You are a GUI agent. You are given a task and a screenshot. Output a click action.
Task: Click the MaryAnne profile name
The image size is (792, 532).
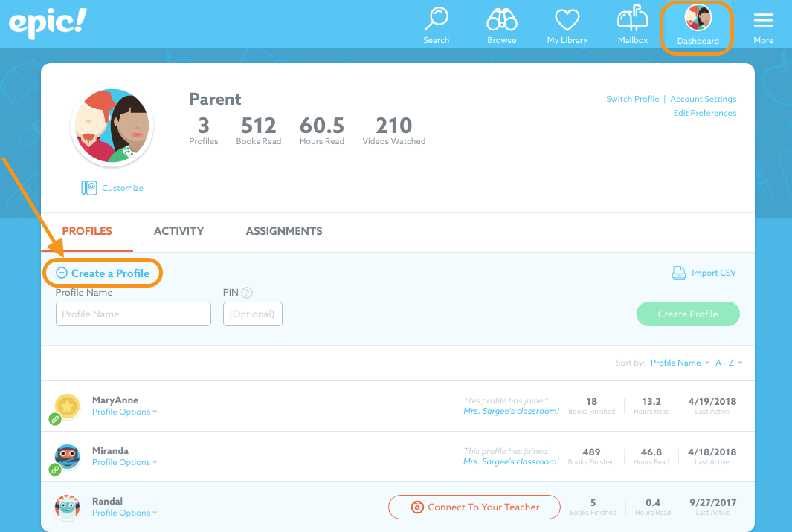[115, 400]
